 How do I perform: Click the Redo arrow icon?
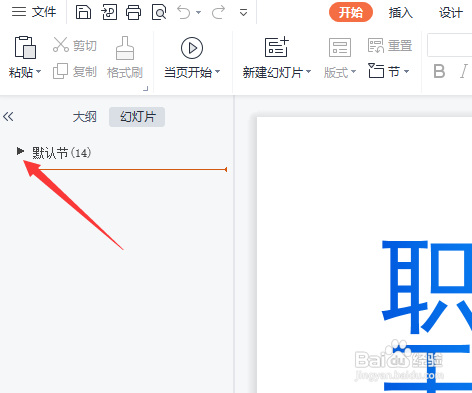219,12
